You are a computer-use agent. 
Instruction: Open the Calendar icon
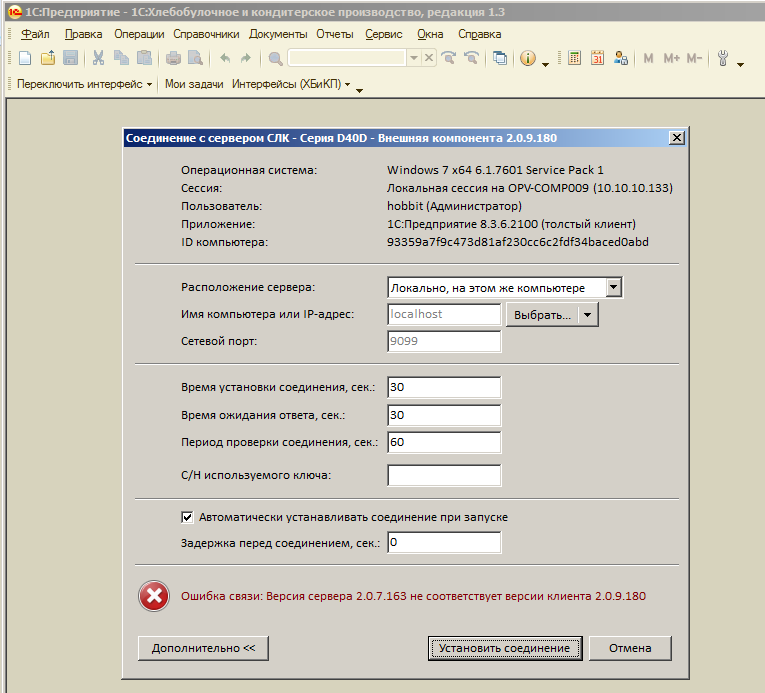(x=598, y=58)
